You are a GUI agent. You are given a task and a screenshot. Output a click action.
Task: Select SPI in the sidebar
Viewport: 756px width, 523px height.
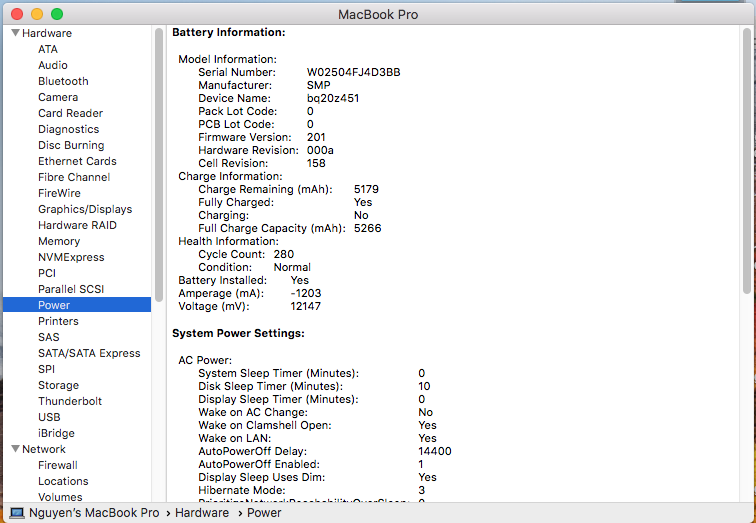[x=46, y=369]
